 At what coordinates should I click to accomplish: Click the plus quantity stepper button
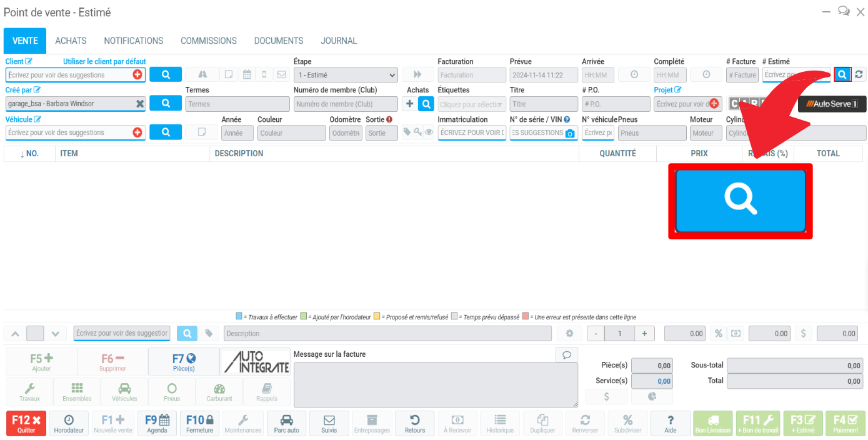tap(644, 334)
